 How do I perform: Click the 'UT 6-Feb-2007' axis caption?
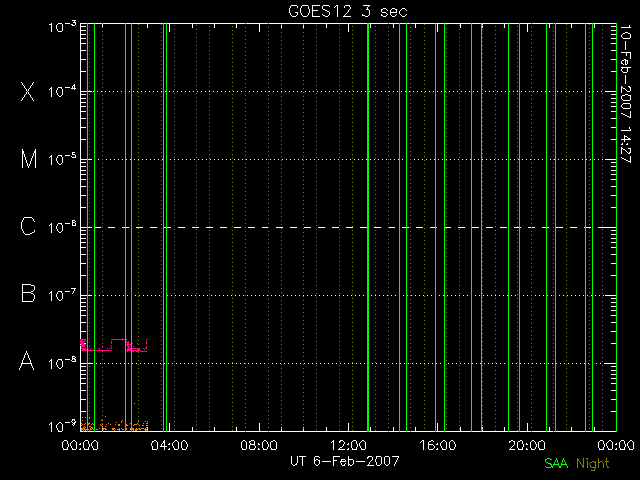pyautogui.click(x=344, y=461)
